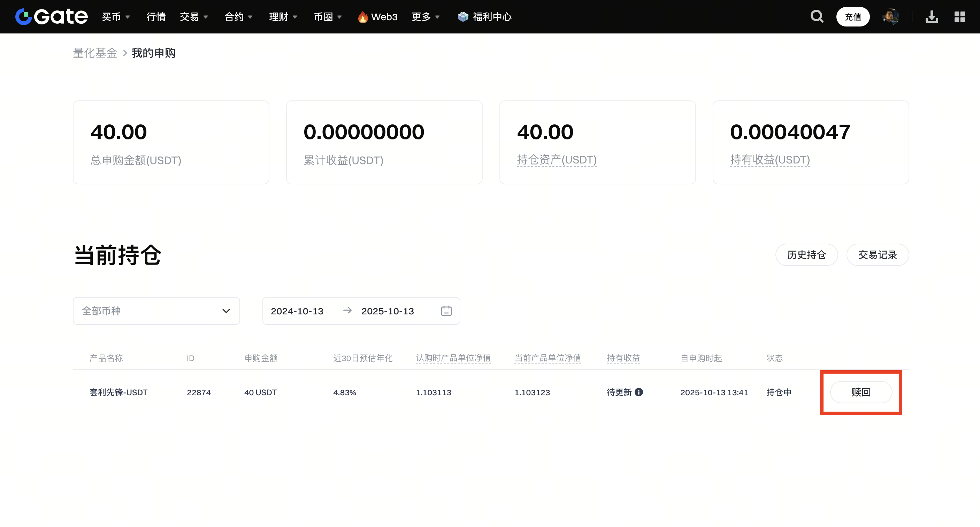980x527 pixels.
Task: Open the calendar date picker icon
Action: (446, 311)
